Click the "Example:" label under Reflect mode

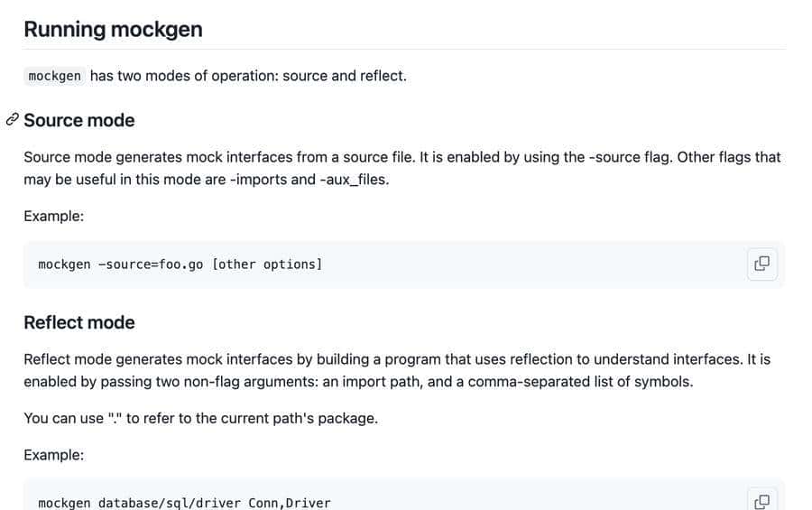pos(54,455)
